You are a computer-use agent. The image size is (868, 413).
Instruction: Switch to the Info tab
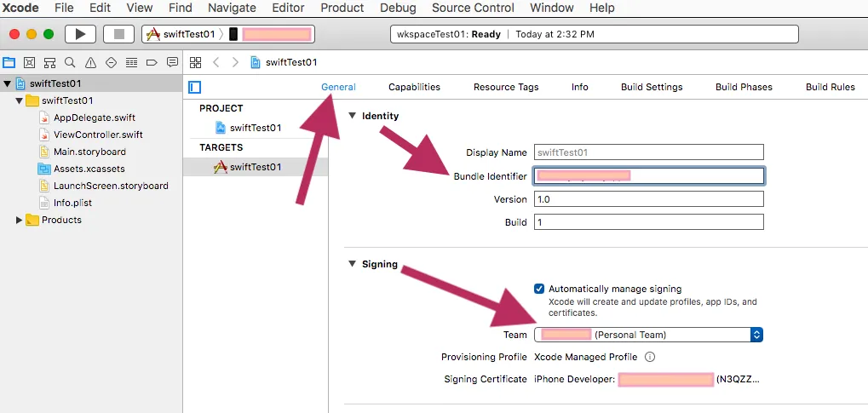pyautogui.click(x=579, y=87)
